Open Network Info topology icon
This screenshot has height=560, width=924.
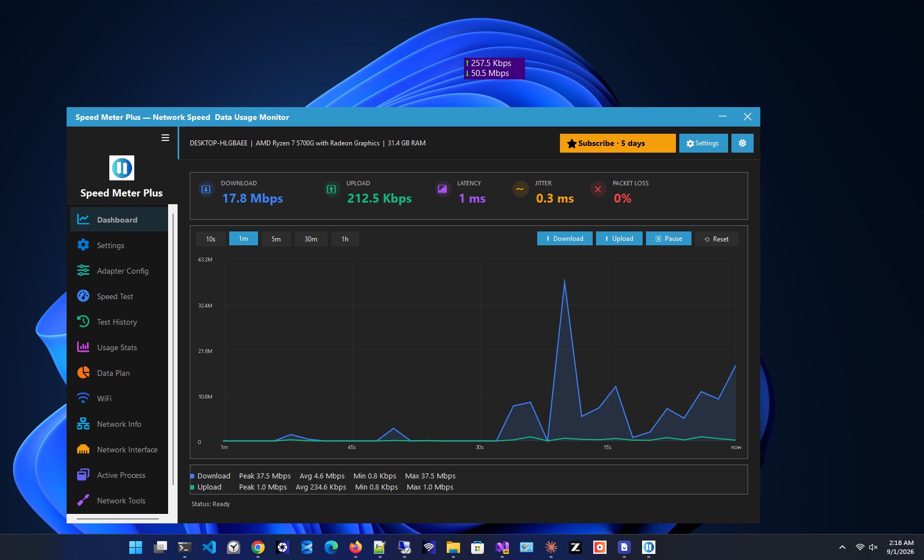pos(83,423)
